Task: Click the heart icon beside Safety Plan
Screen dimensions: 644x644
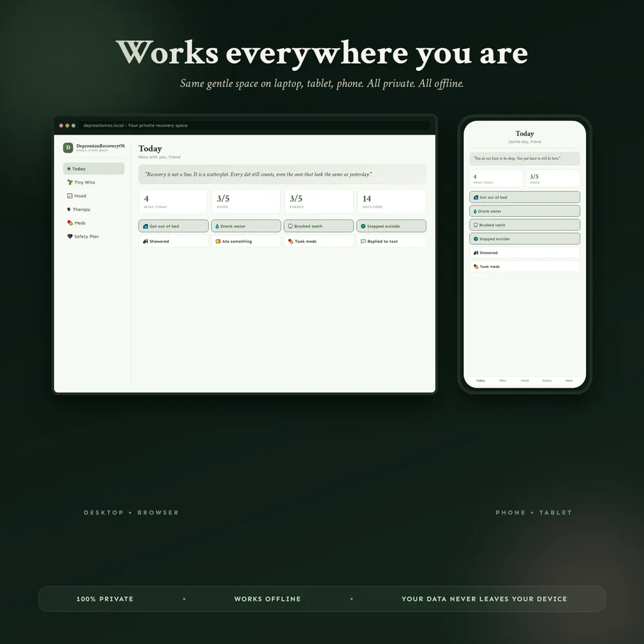Action: (x=70, y=236)
